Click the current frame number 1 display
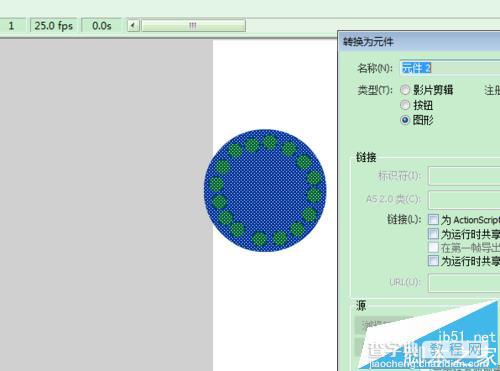 pyautogui.click(x=12, y=25)
